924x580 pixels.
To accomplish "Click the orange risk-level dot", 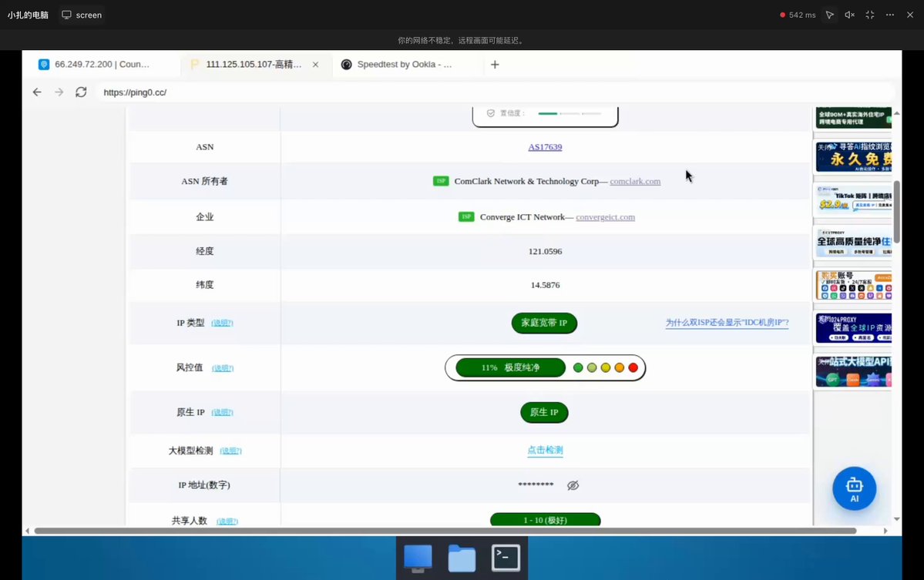I will pyautogui.click(x=620, y=367).
